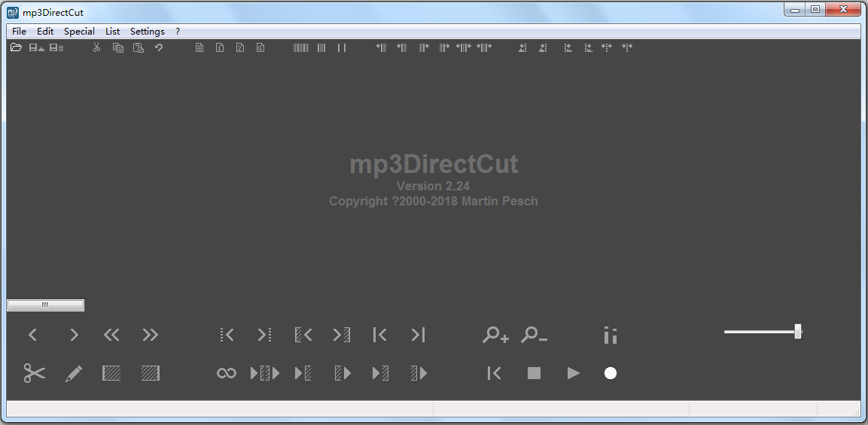Click the double right arrow fast-forward button
The image size is (868, 425).
[151, 335]
